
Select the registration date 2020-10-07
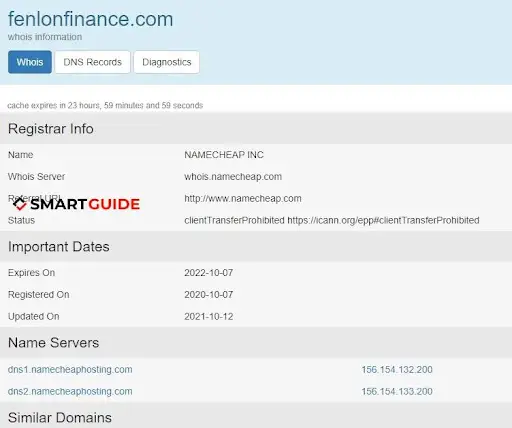pos(209,295)
